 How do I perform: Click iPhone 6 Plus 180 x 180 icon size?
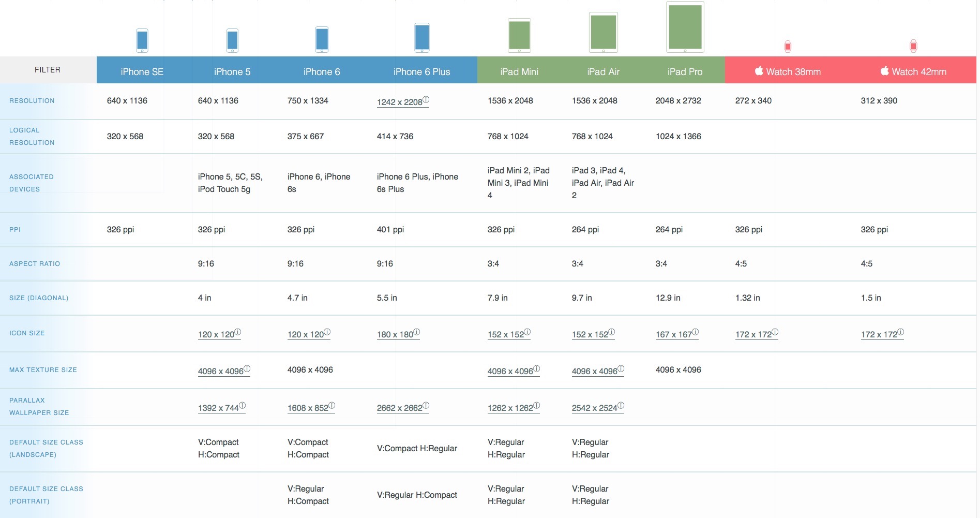[x=395, y=334]
